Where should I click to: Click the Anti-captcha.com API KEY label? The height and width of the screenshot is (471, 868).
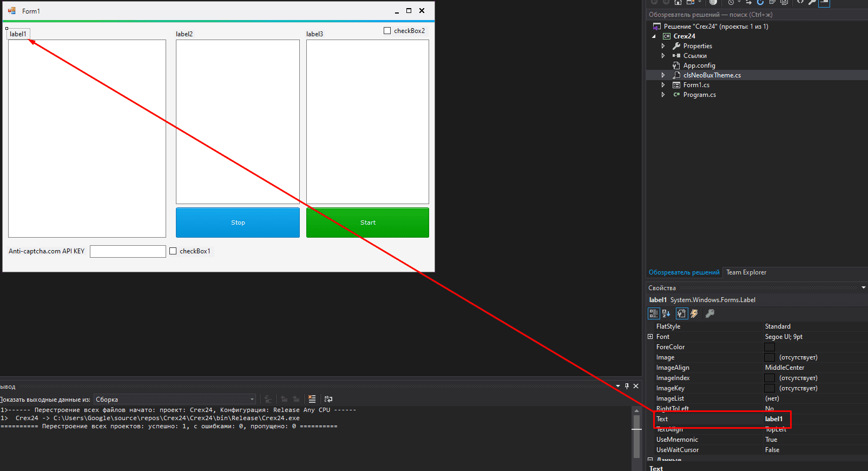coord(47,251)
